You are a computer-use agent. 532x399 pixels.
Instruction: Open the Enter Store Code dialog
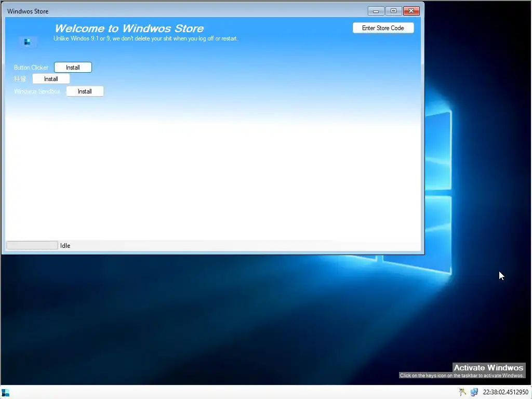383,28
